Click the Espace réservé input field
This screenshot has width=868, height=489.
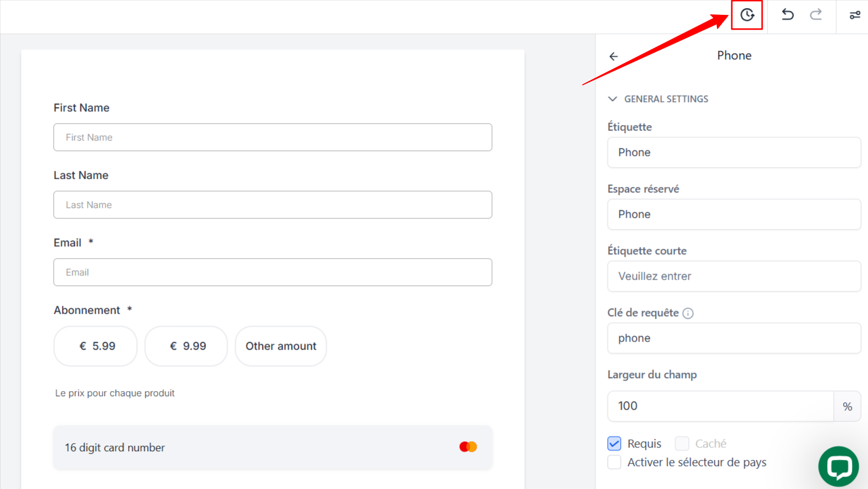(734, 214)
